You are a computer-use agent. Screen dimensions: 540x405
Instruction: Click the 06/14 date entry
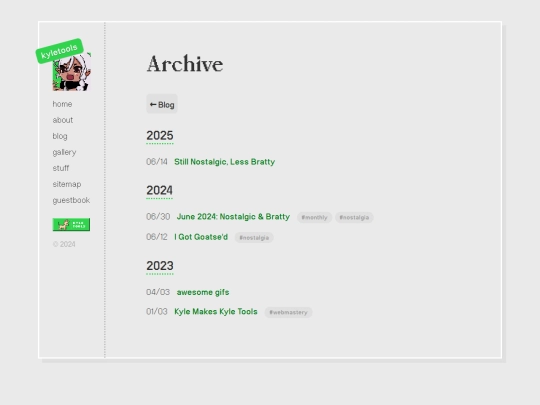(x=157, y=162)
